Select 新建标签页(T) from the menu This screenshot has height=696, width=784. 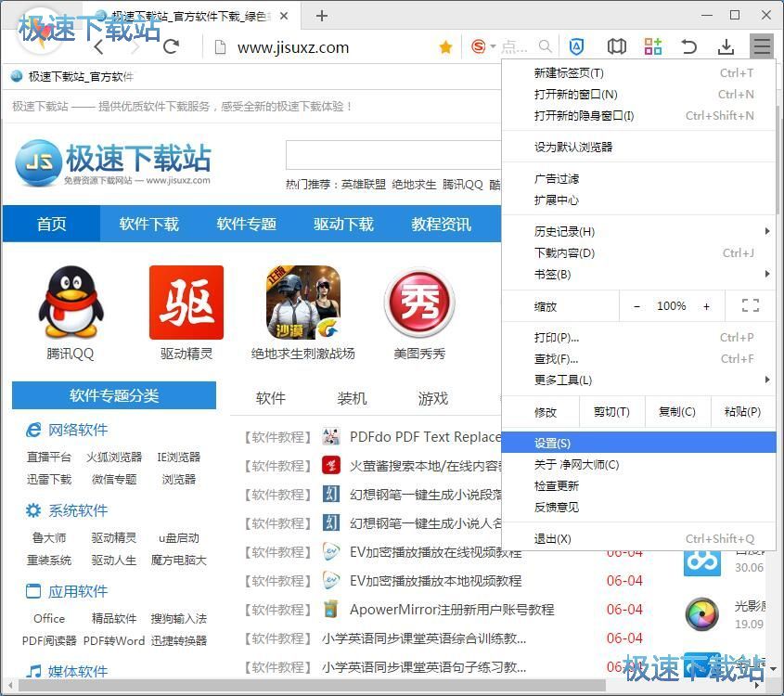[x=639, y=73]
